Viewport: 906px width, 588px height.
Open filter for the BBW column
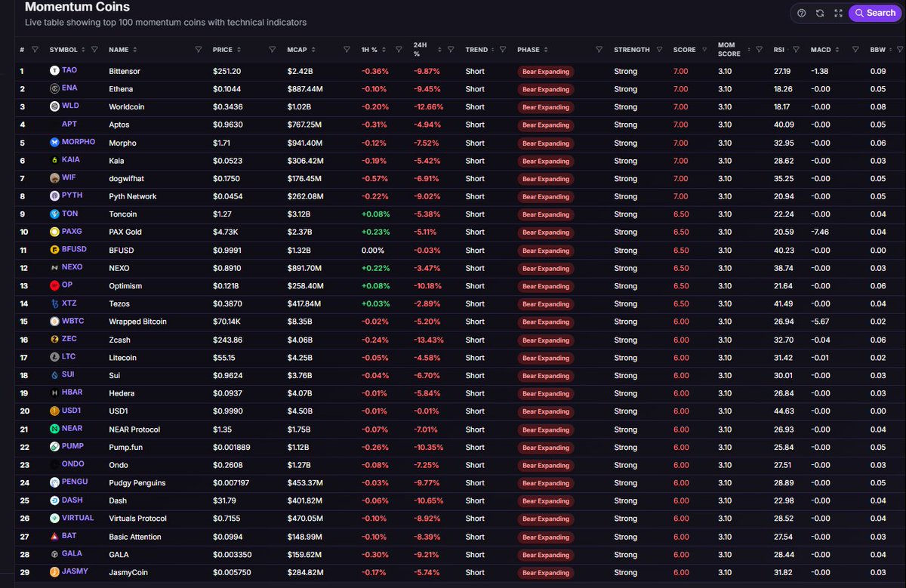899,50
